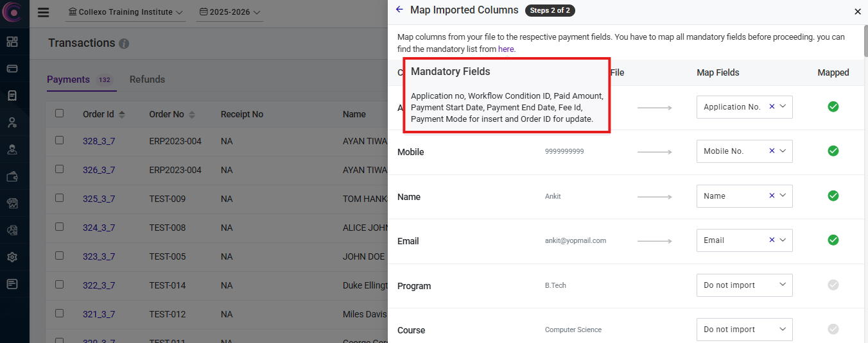The image size is (868, 343).
Task: Click the 'here' mandatory list link
Action: (x=506, y=49)
